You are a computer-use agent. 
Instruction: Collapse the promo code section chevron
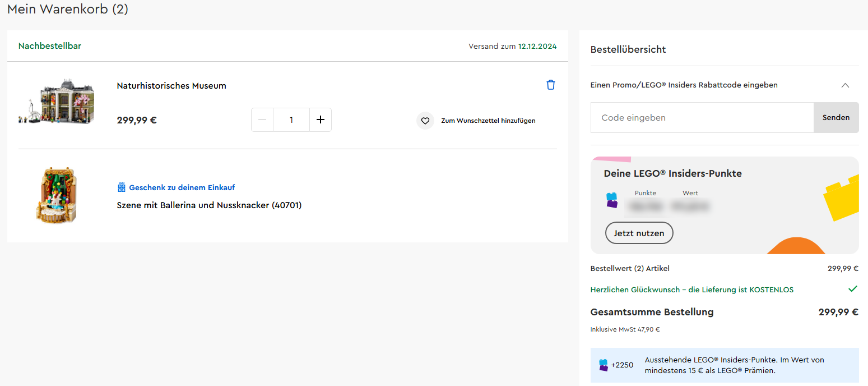tap(846, 85)
